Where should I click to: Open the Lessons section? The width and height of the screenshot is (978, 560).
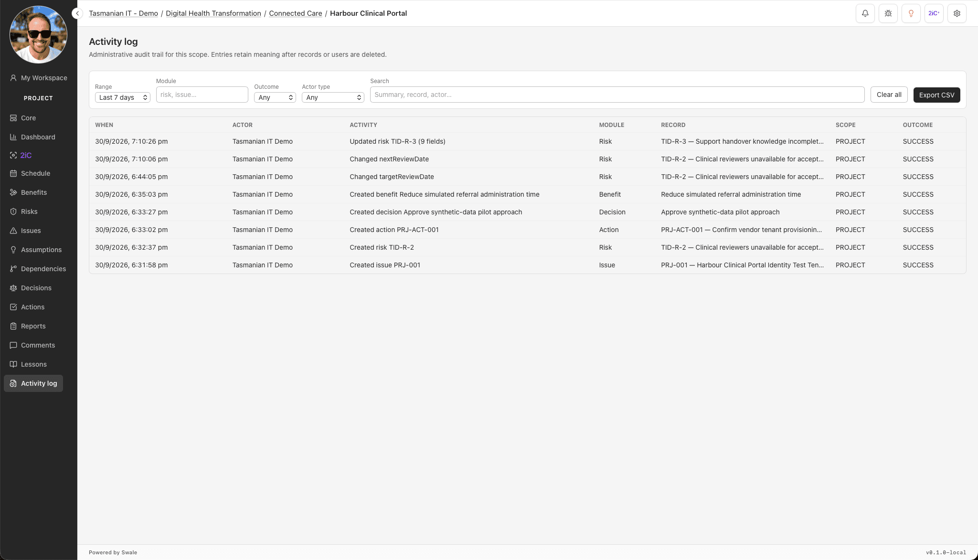28,364
